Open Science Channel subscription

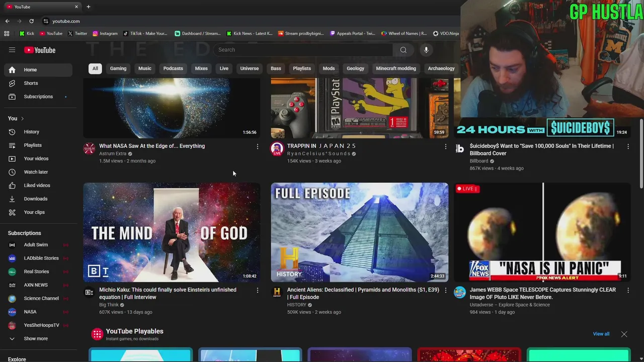coord(39,298)
